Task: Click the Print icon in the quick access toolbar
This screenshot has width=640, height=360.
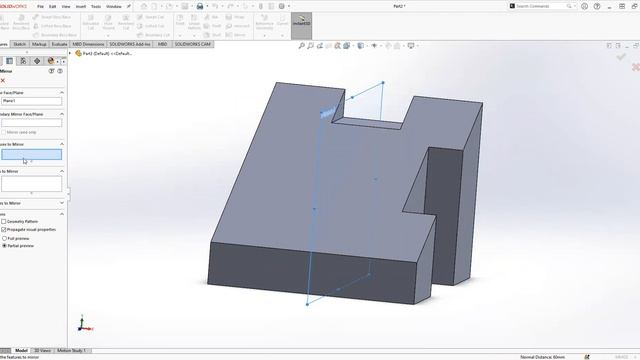Action: [x=200, y=6]
